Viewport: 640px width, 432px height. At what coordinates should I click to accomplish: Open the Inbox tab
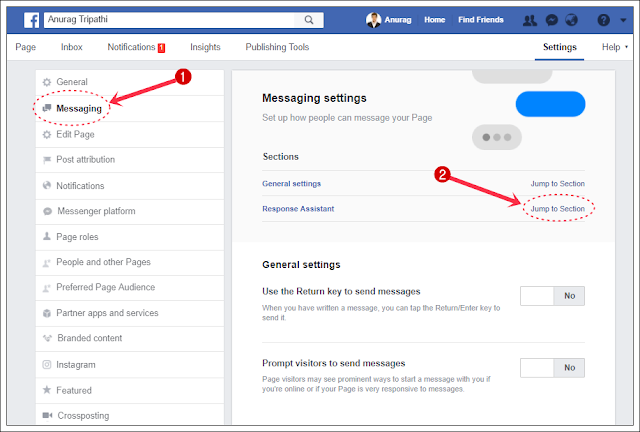coord(72,47)
